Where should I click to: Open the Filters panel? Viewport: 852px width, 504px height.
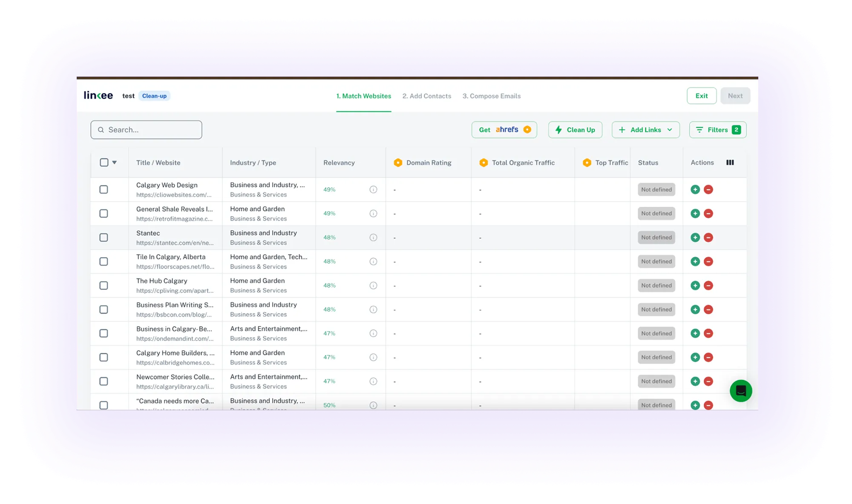pos(717,130)
